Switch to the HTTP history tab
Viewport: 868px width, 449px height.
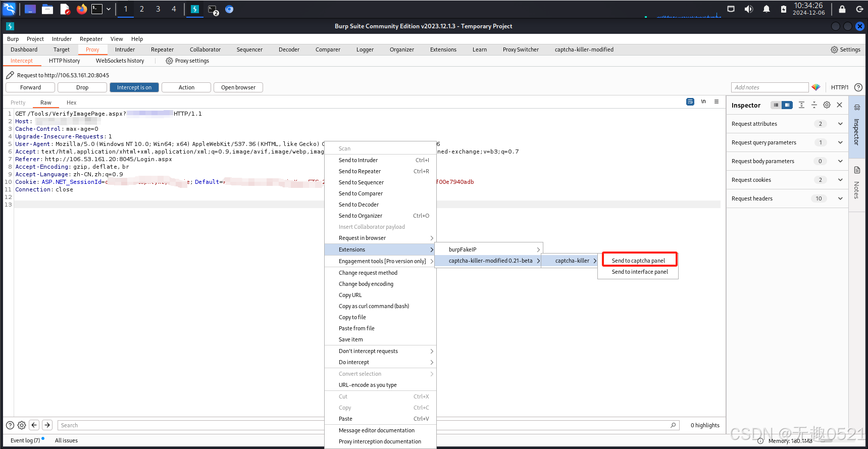click(x=64, y=61)
